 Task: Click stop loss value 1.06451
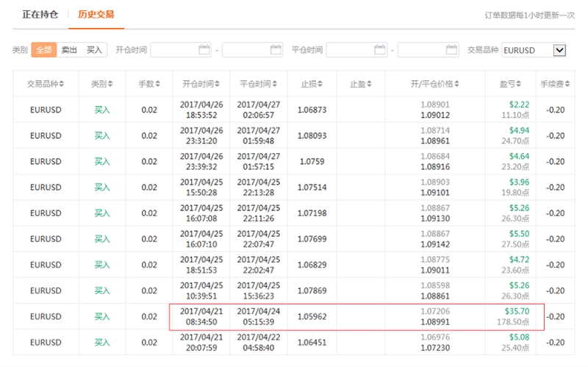pyautogui.click(x=312, y=343)
